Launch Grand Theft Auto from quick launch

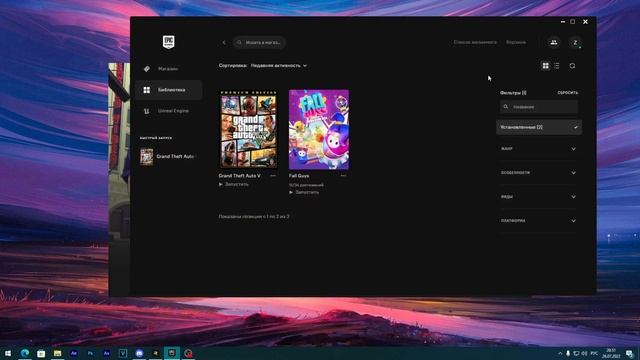click(168, 156)
